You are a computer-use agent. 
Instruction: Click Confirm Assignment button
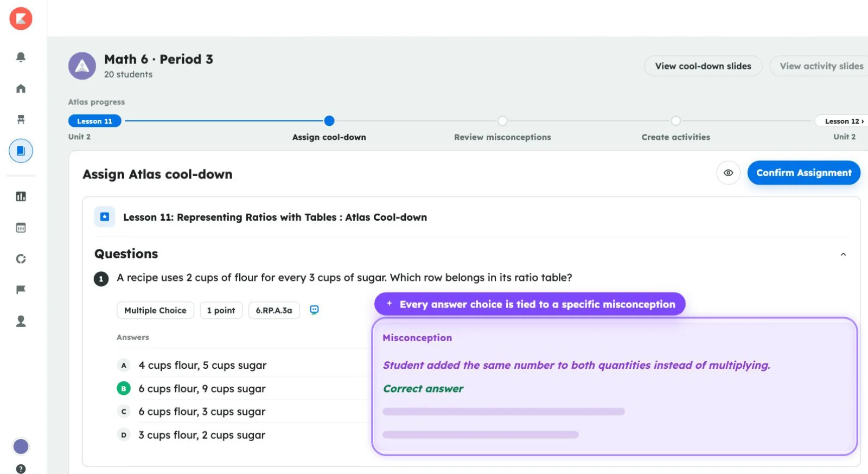[803, 172]
